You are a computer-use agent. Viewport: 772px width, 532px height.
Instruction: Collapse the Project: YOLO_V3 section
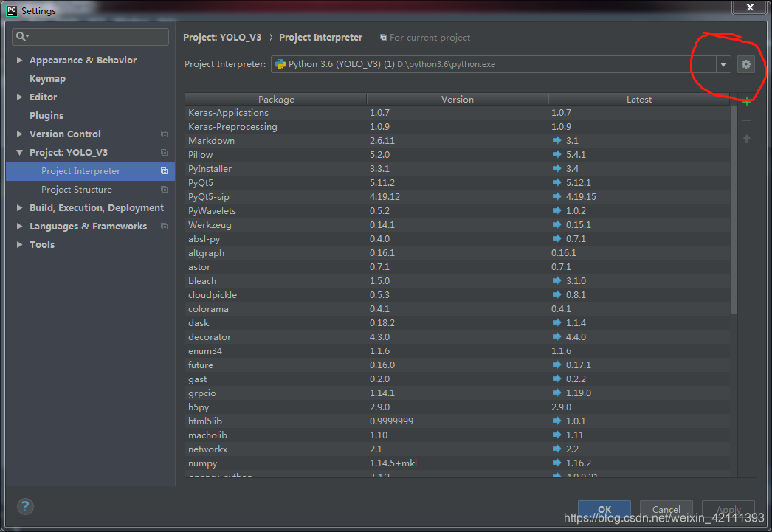tap(19, 153)
